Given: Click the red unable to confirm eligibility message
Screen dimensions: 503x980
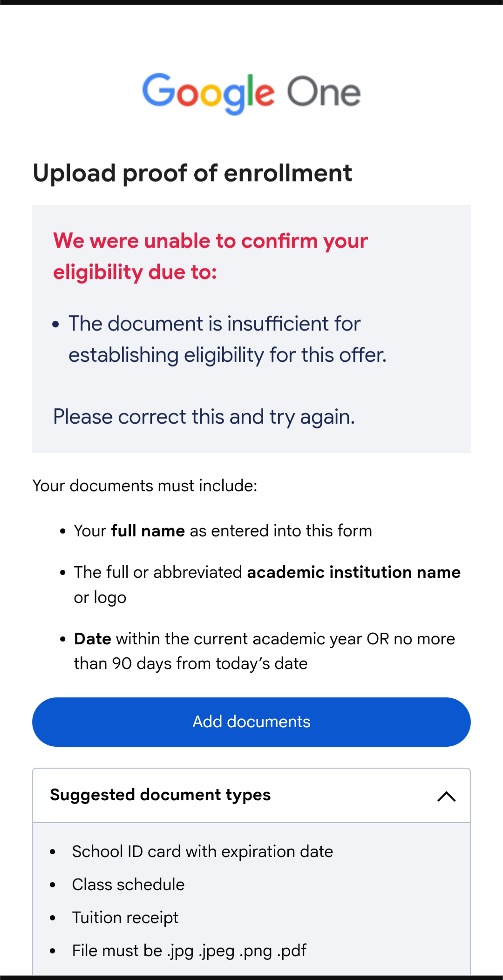Looking at the screenshot, I should 211,257.
